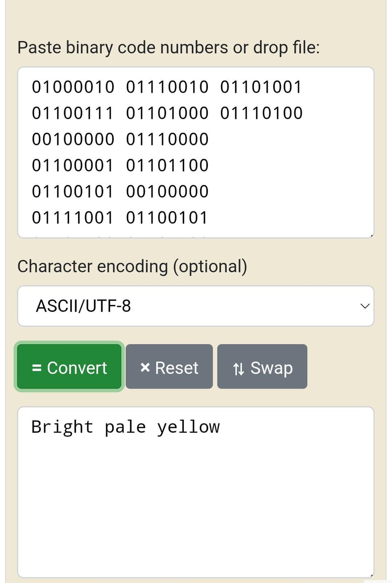Image resolution: width=392 pixels, height=583 pixels.
Task: Focus the binary code input box
Action: tap(286, 163)
